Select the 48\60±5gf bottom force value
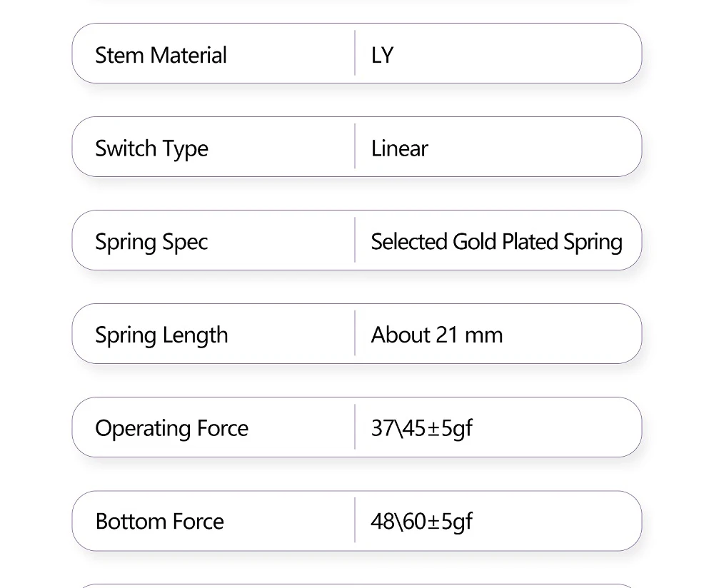 tap(421, 522)
